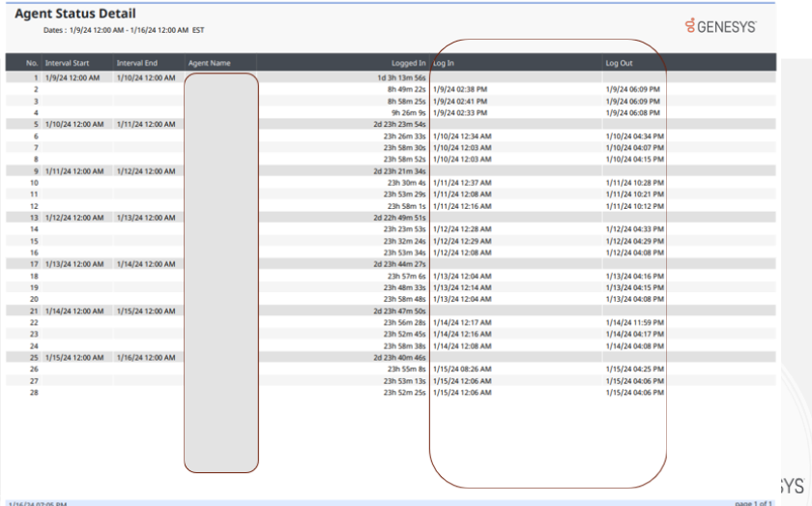Click the Log In column header
812x506 pixels.
pyautogui.click(x=444, y=63)
